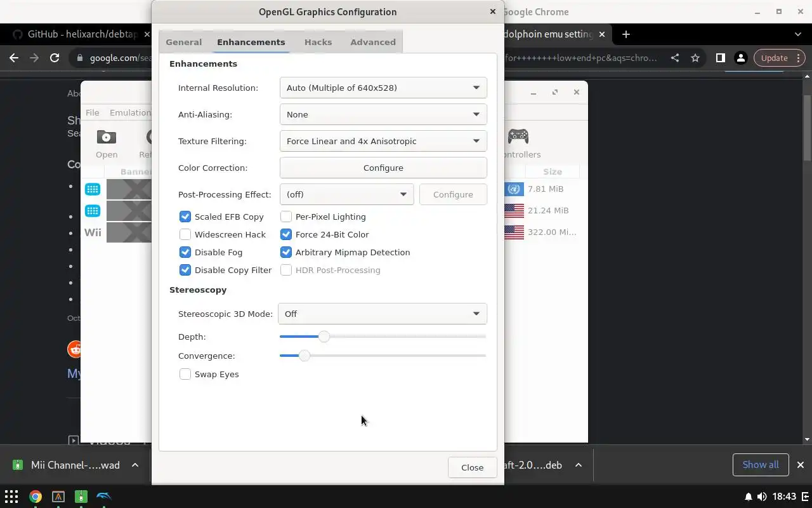Screen dimensions: 812x508
Task: Click the Chrome address bar URL
Action: pos(121,58)
